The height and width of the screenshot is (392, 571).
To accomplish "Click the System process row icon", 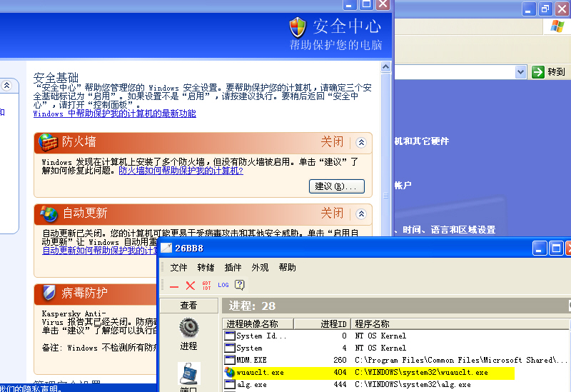I will tap(230, 348).
